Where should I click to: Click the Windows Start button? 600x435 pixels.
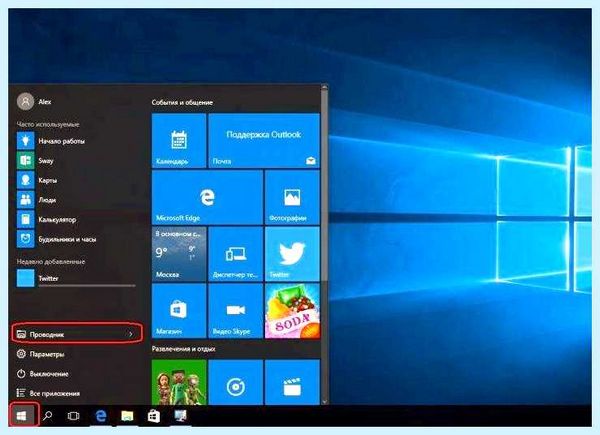coord(22,415)
